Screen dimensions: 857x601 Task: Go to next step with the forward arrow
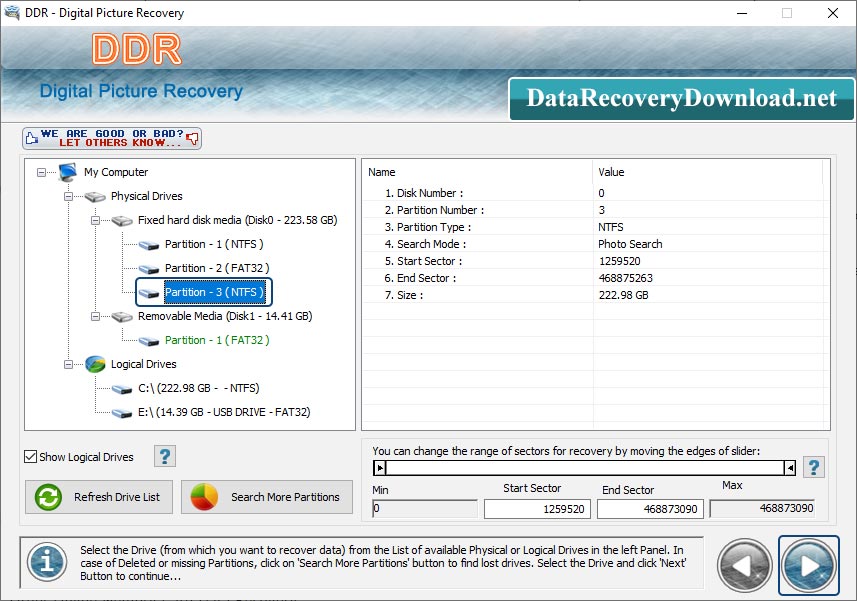(809, 565)
